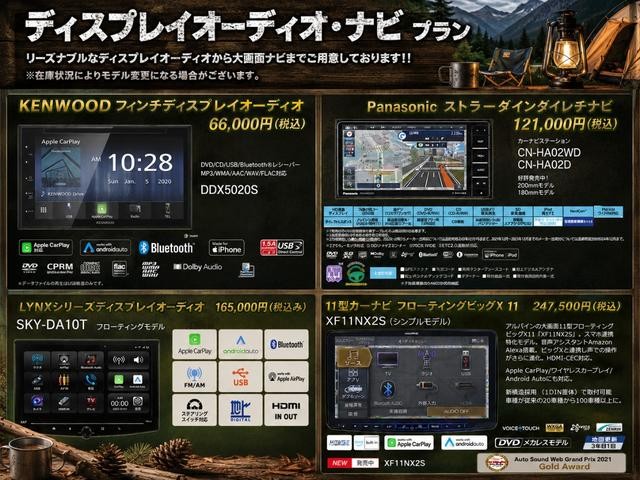Select the Made for iPhone badge under KENWOOD
The width and height of the screenshot is (640, 480).
(227, 247)
